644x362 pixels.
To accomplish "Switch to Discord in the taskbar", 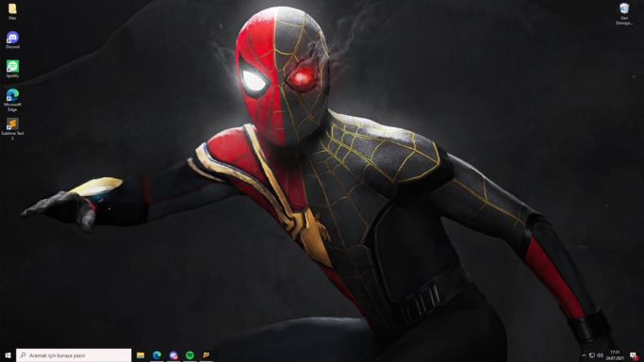I will [x=173, y=355].
